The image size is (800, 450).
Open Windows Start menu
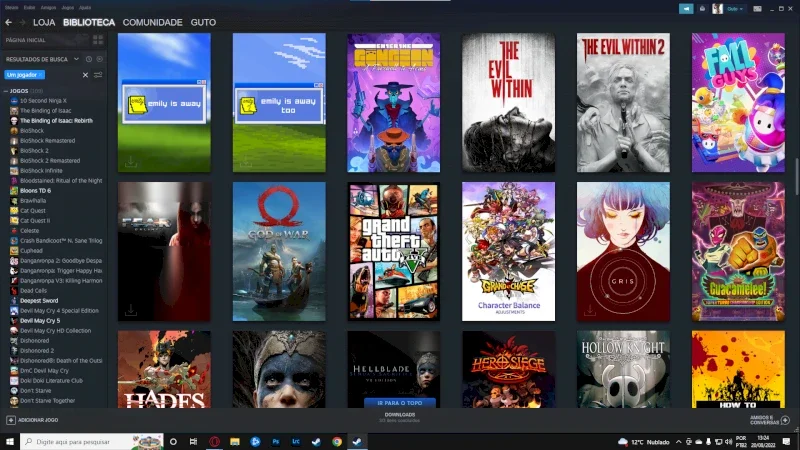(x=10, y=441)
